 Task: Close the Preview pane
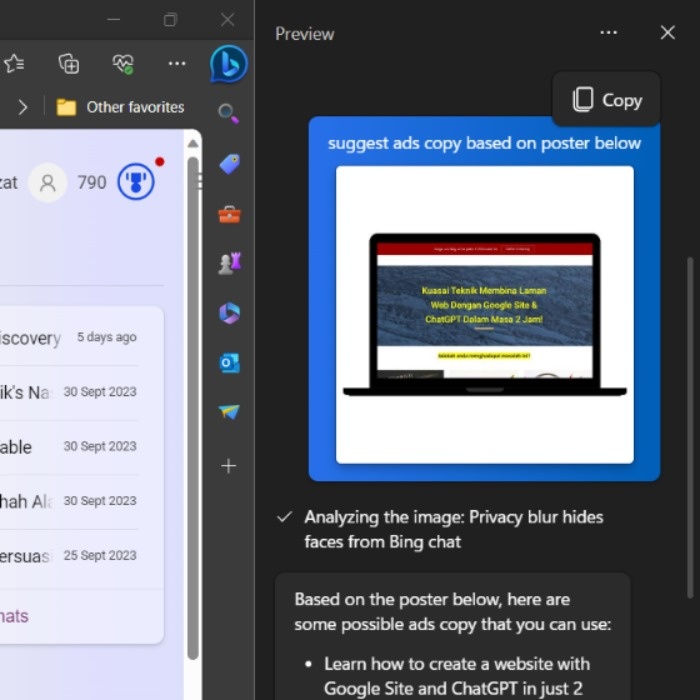pos(667,33)
